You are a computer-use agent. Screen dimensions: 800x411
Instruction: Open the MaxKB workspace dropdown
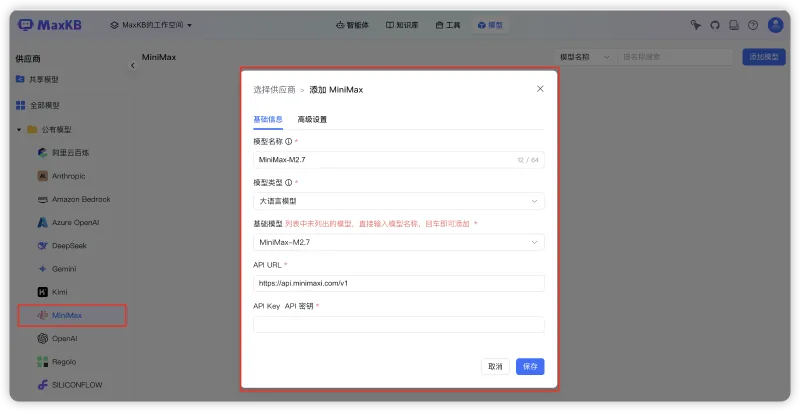pos(151,25)
